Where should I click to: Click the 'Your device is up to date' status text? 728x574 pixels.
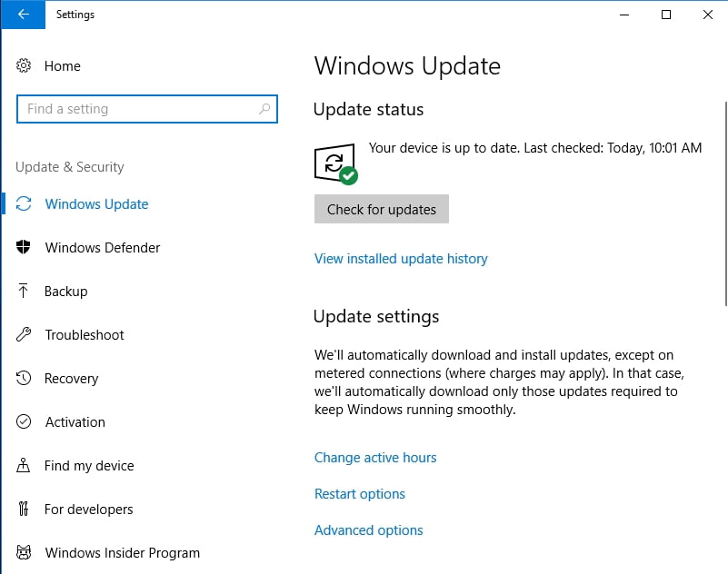click(535, 148)
